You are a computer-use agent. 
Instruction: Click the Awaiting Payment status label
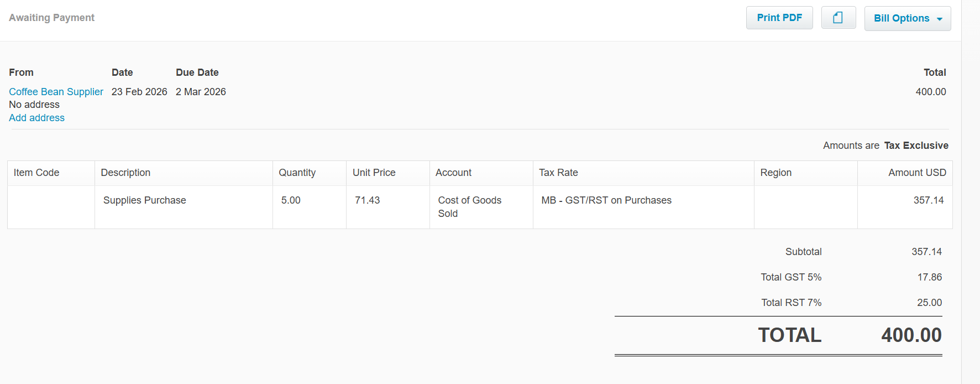coord(51,18)
